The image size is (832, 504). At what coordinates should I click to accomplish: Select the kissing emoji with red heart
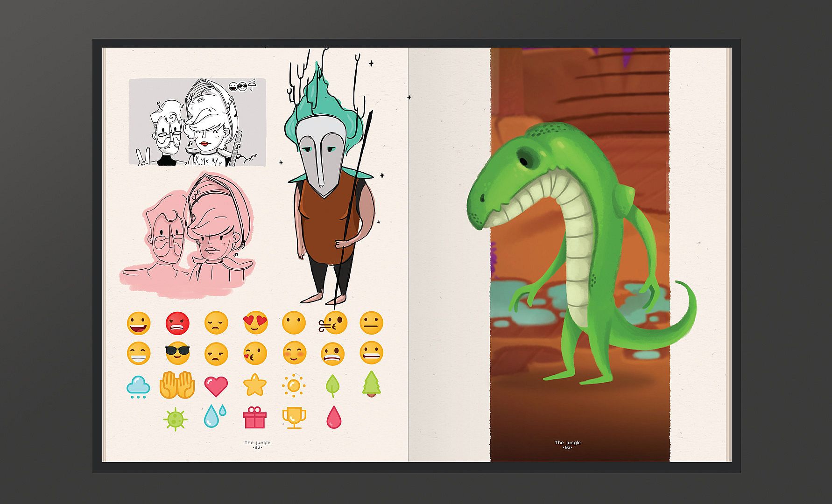click(255, 354)
